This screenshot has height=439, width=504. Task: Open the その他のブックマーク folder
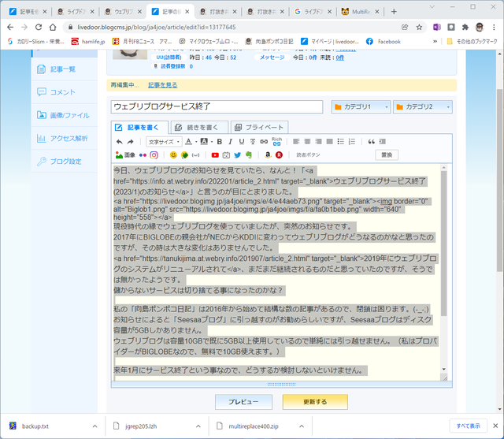(x=472, y=41)
